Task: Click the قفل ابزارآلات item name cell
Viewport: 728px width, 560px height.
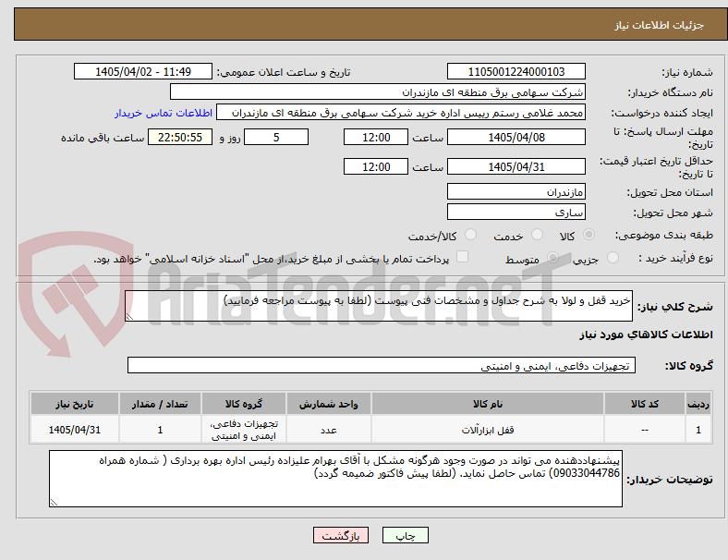Action: [488, 430]
